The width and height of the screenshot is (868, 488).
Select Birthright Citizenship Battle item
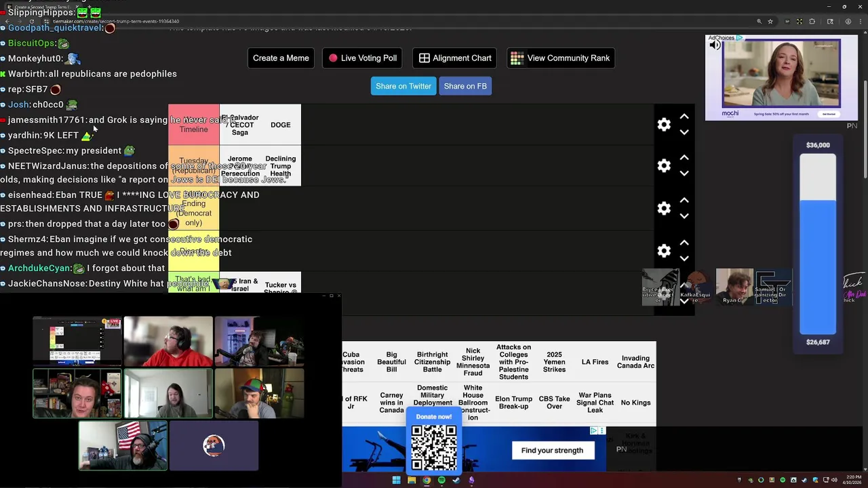click(432, 362)
